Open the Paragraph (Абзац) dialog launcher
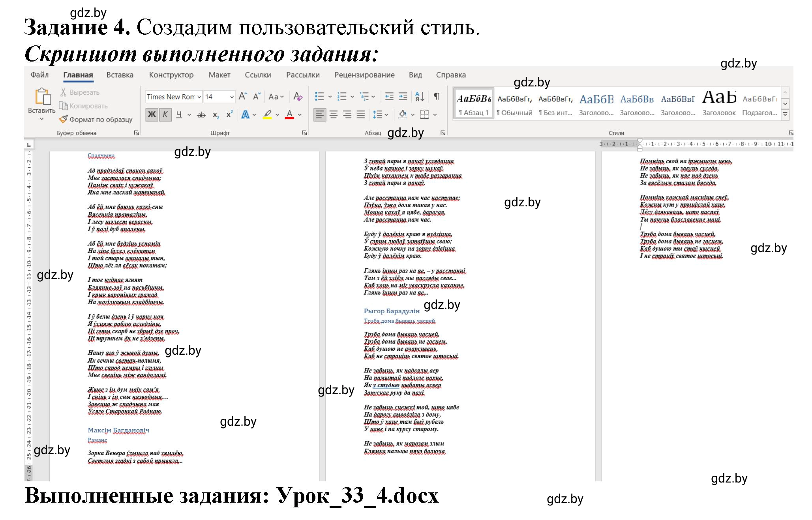 click(x=443, y=133)
